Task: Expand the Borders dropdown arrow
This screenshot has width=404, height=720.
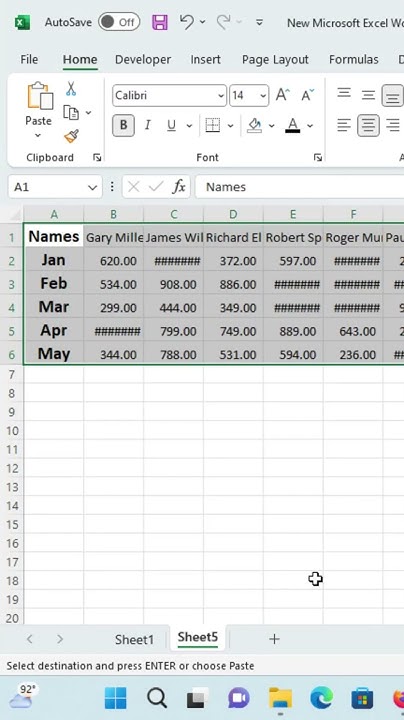Action: point(230,125)
